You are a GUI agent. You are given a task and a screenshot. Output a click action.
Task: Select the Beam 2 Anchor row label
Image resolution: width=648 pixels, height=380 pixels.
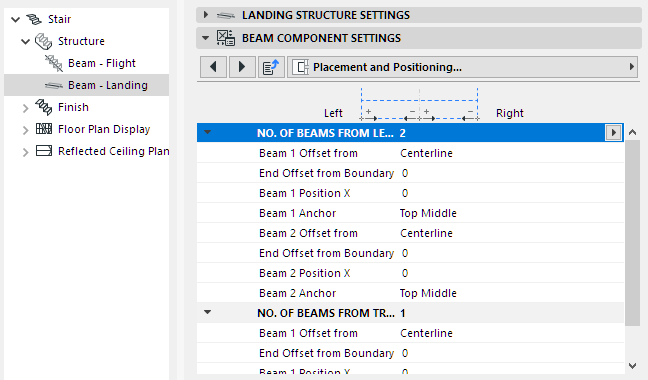point(297,293)
